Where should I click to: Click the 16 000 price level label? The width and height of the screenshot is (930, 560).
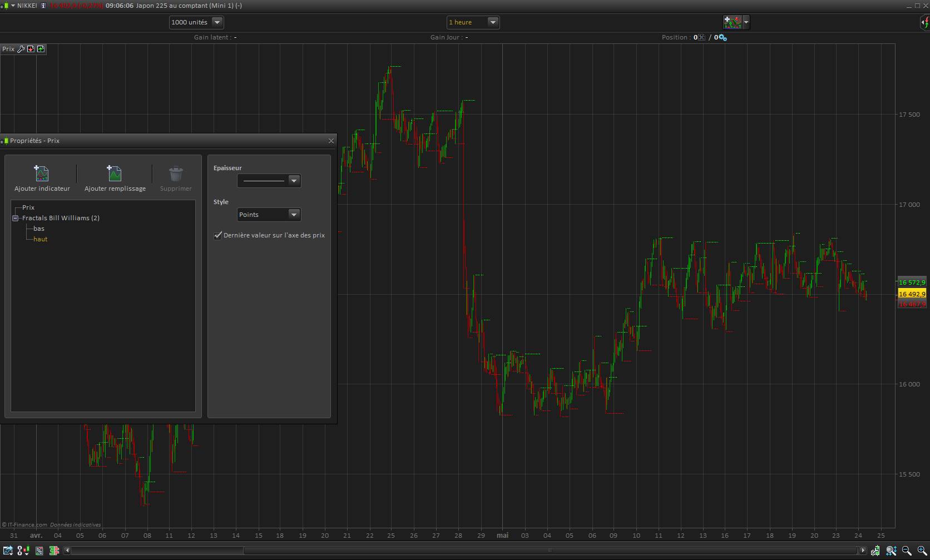coord(909,384)
